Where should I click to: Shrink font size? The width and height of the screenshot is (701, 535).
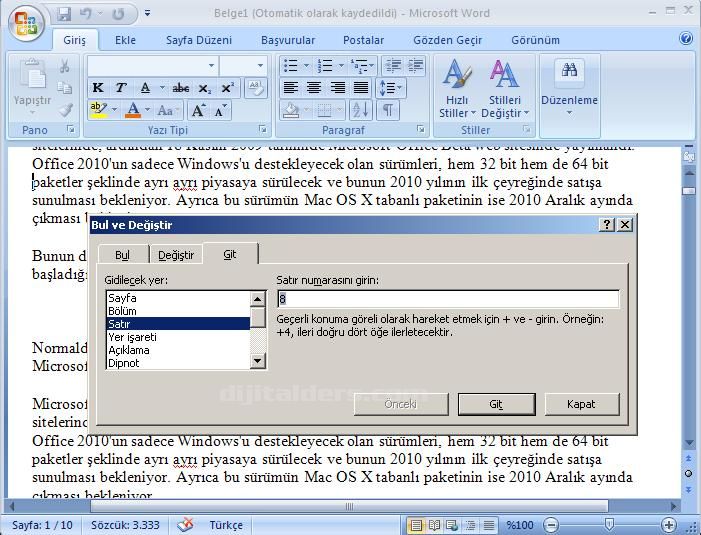tap(220, 110)
